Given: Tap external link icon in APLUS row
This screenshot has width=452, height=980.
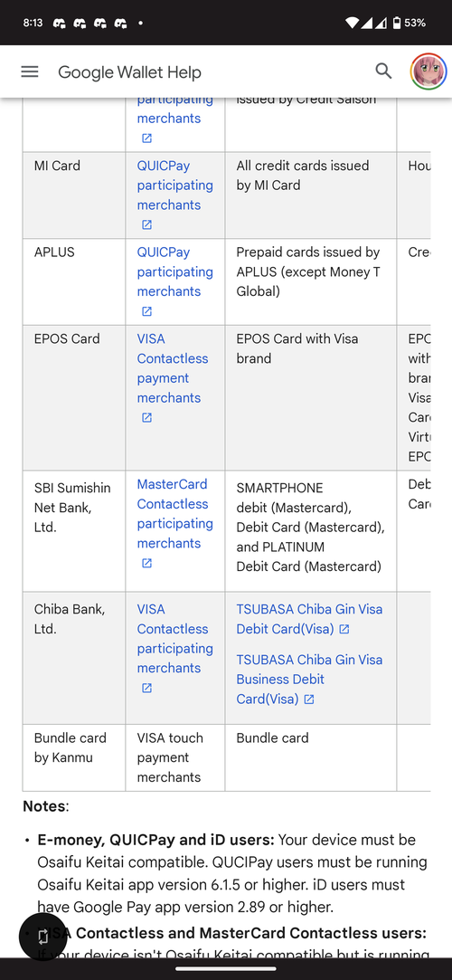Looking at the screenshot, I should click(x=146, y=310).
